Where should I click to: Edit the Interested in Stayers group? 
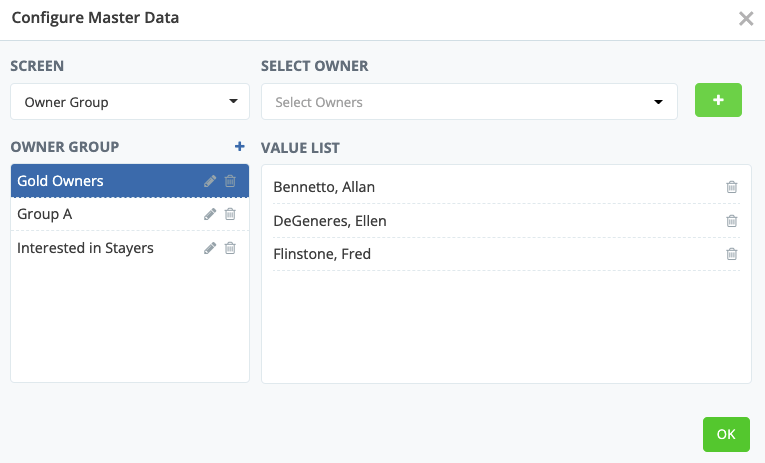coord(210,248)
